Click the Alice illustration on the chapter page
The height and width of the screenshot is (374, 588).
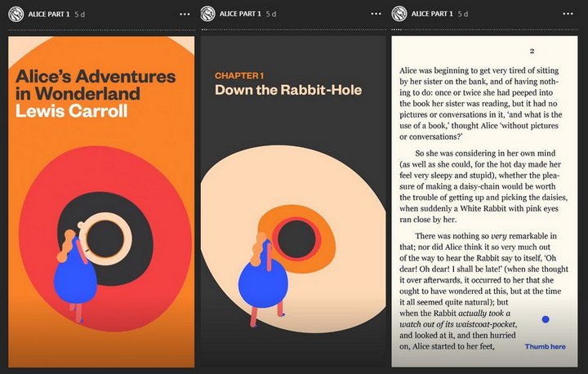263,278
